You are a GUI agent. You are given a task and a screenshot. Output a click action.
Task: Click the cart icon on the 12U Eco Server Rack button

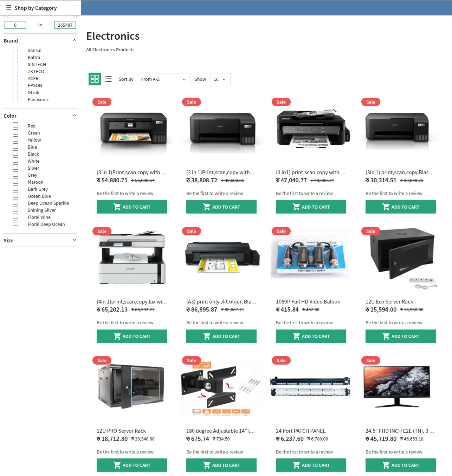pyautogui.click(x=386, y=336)
